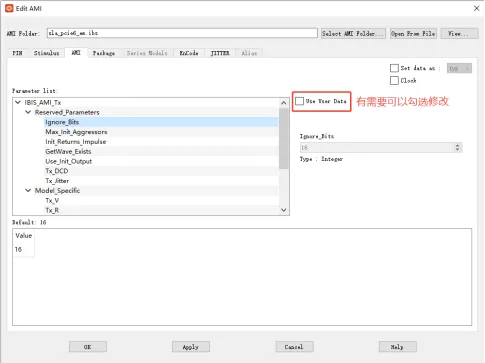Close the Edit AMI dialog

[477, 8]
